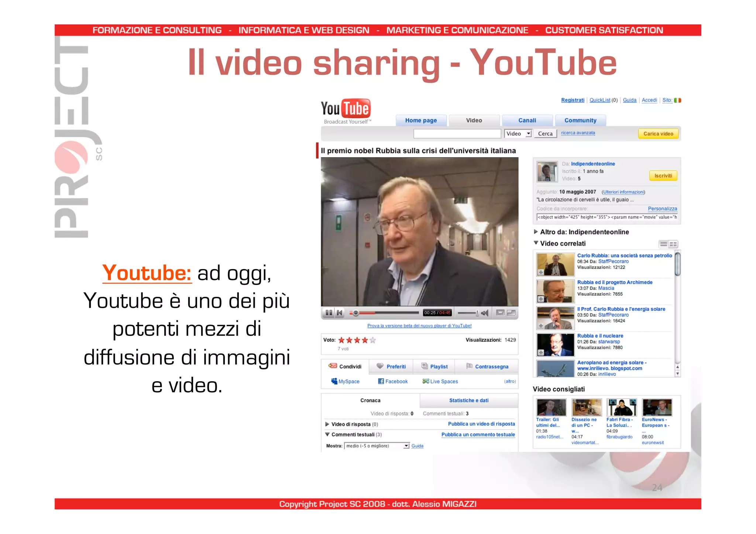Open the Preferiti favorites tab
The width and height of the screenshot is (756, 534).
[x=391, y=366]
